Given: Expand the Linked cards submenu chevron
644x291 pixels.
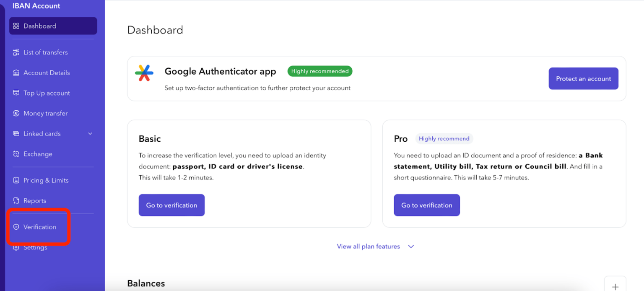Looking at the screenshot, I should [90, 134].
